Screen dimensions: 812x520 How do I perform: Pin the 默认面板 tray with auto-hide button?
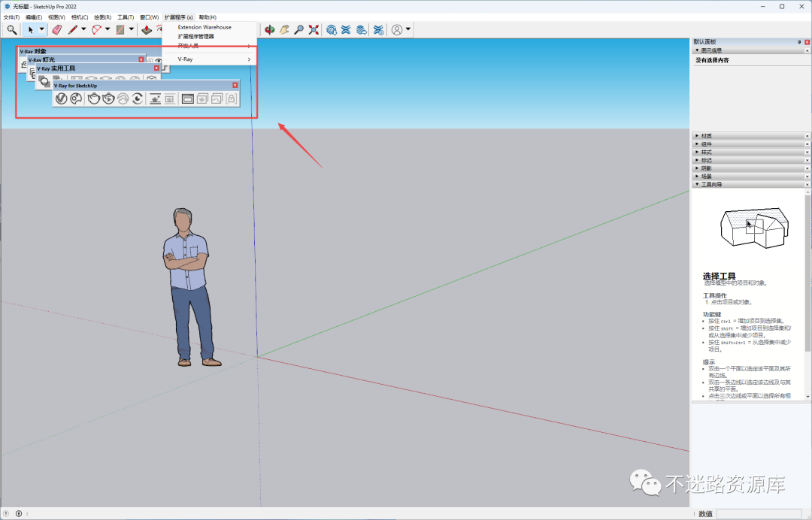click(x=799, y=42)
